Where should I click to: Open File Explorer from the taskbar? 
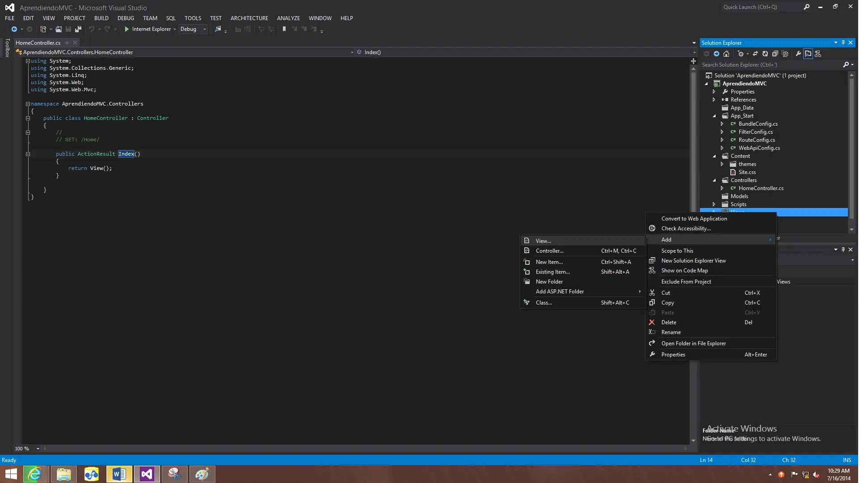tap(63, 474)
